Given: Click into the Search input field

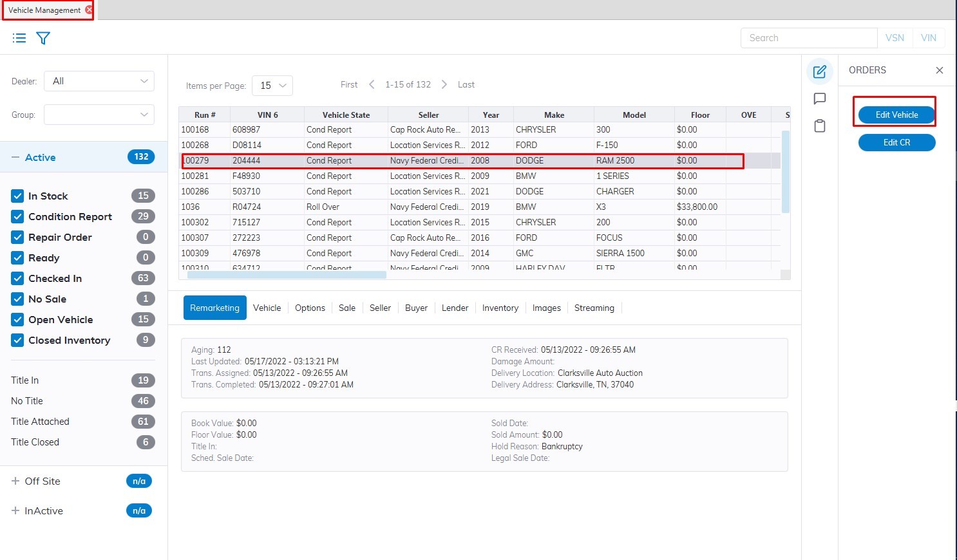Looking at the screenshot, I should click(808, 38).
